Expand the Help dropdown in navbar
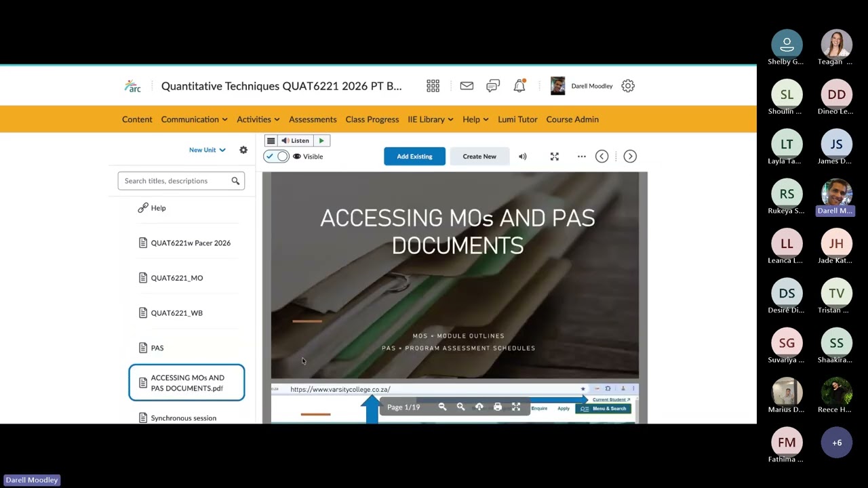 pos(475,119)
